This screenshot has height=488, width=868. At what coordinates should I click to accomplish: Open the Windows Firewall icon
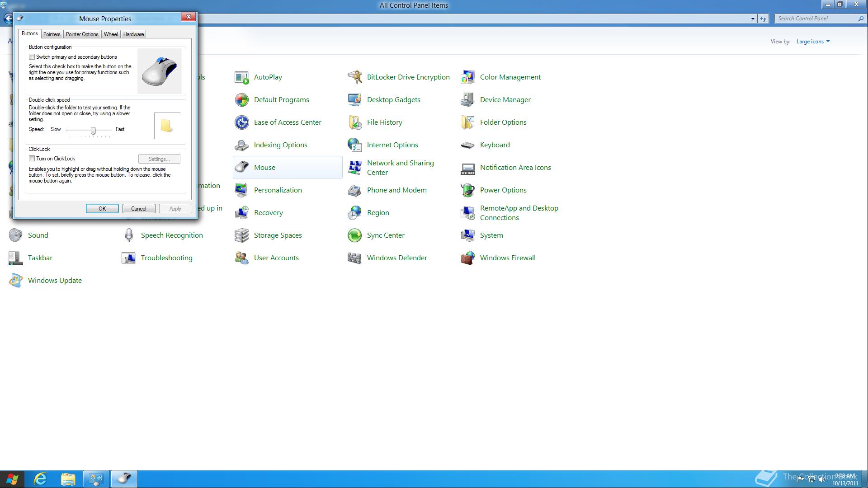[468, 258]
